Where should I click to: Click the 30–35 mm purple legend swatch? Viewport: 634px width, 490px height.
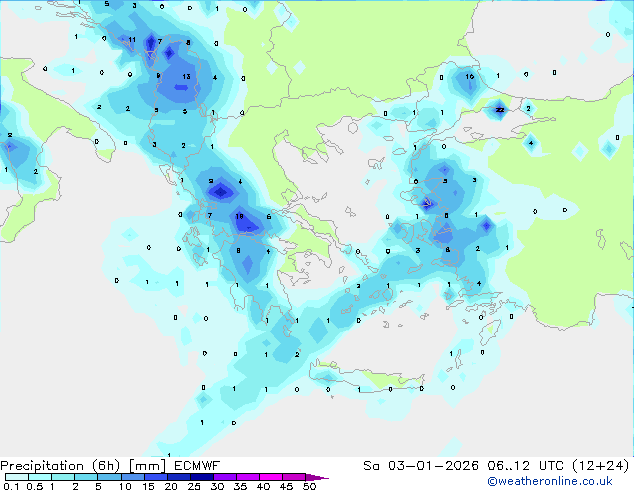coord(224,477)
